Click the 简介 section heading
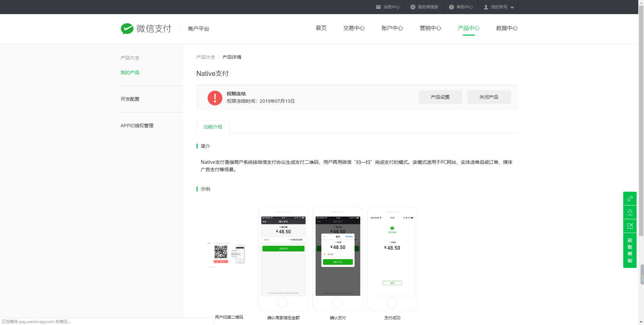Image resolution: width=644 pixels, height=325 pixels. click(x=205, y=146)
